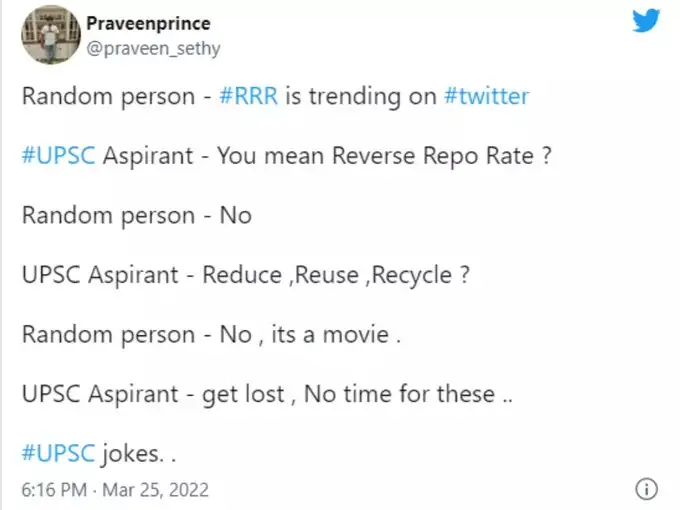Viewport: 680px width, 510px height.
Task: Click the #twitter hashtag
Action: pyautogui.click(x=487, y=97)
